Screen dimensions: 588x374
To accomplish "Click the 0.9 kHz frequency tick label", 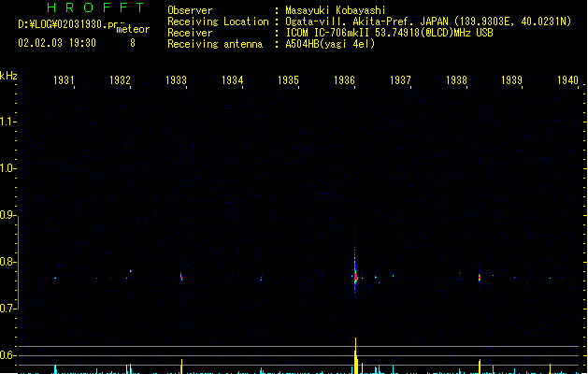I will coord(7,215).
